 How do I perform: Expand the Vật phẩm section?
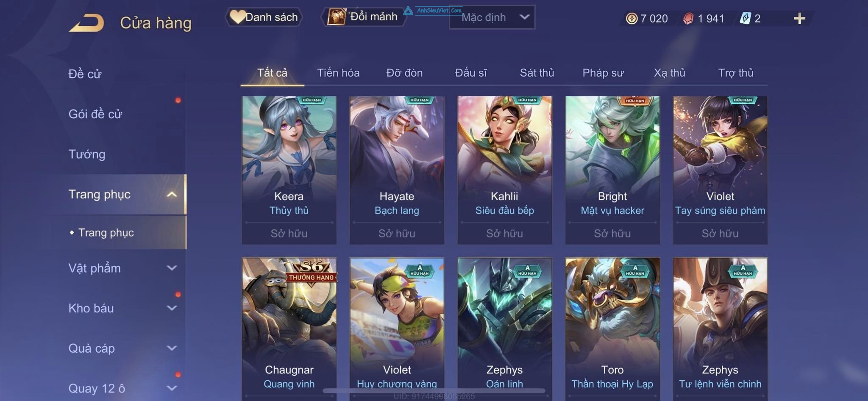tap(122, 268)
